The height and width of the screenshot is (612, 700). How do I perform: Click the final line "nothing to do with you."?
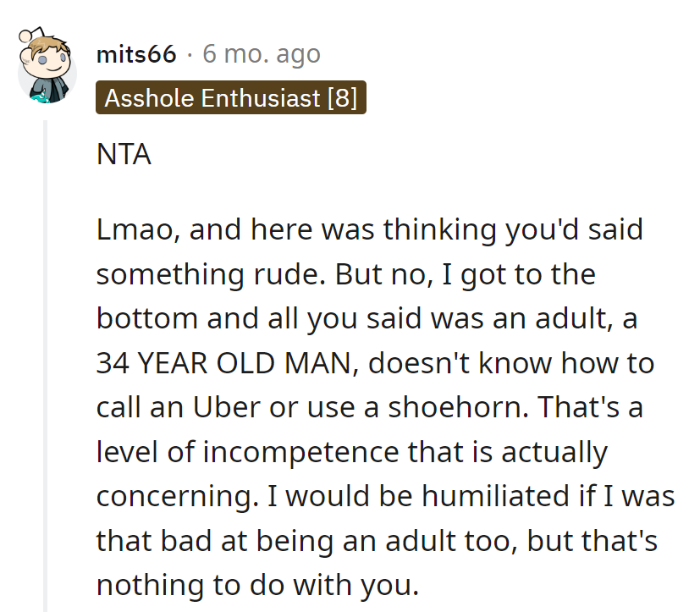coord(257,584)
